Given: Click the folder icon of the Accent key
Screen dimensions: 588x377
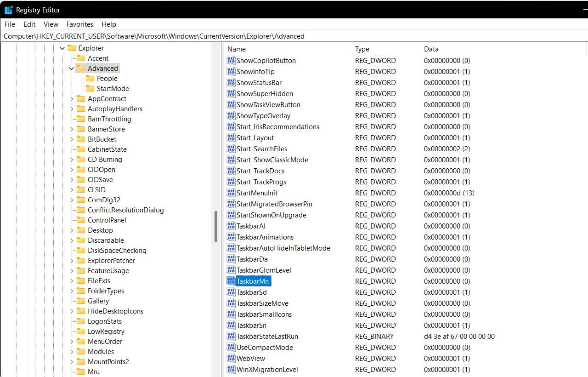Looking at the screenshot, I should click(x=81, y=58).
